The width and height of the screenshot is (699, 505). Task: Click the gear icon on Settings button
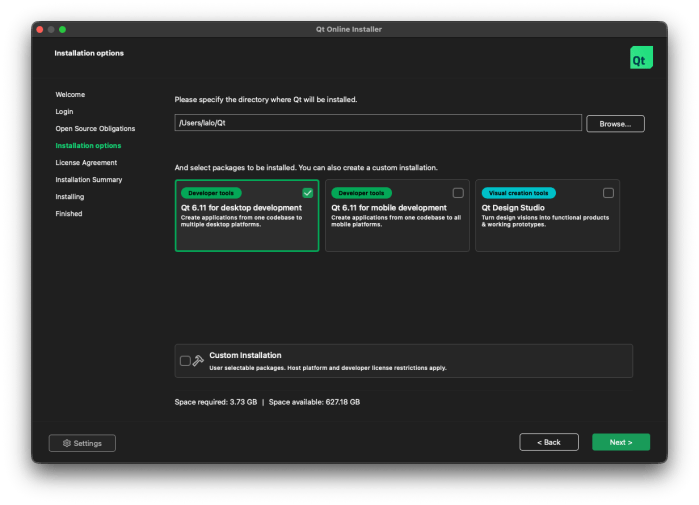(x=67, y=443)
